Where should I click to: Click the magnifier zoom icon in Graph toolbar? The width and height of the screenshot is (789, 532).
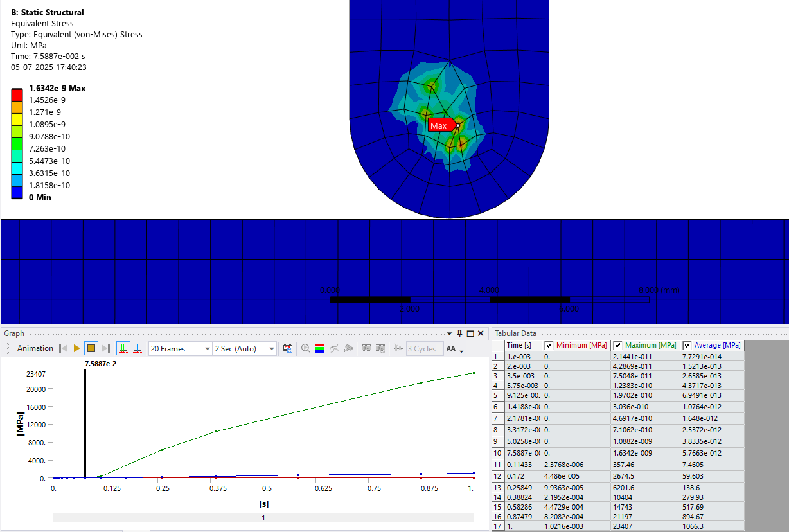pos(306,348)
